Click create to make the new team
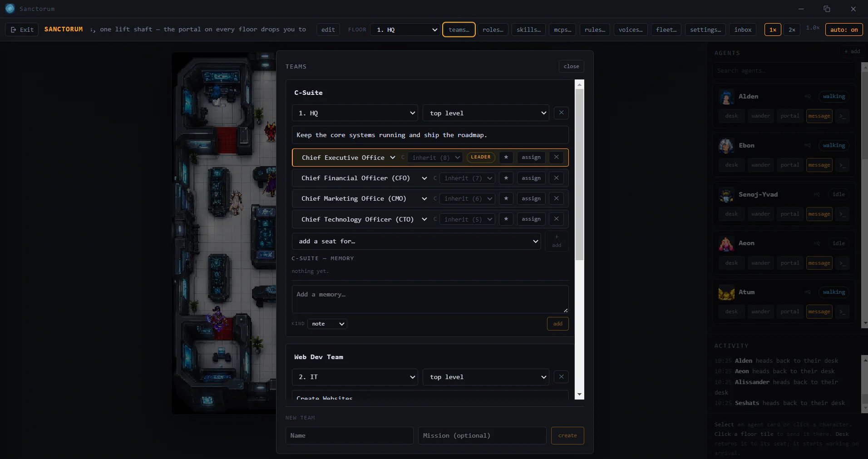The width and height of the screenshot is (868, 459). (x=567, y=435)
